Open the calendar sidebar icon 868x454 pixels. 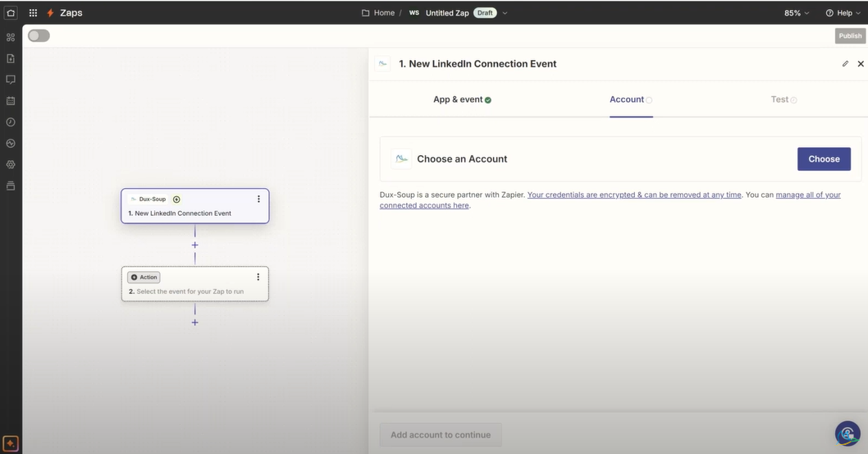(11, 101)
